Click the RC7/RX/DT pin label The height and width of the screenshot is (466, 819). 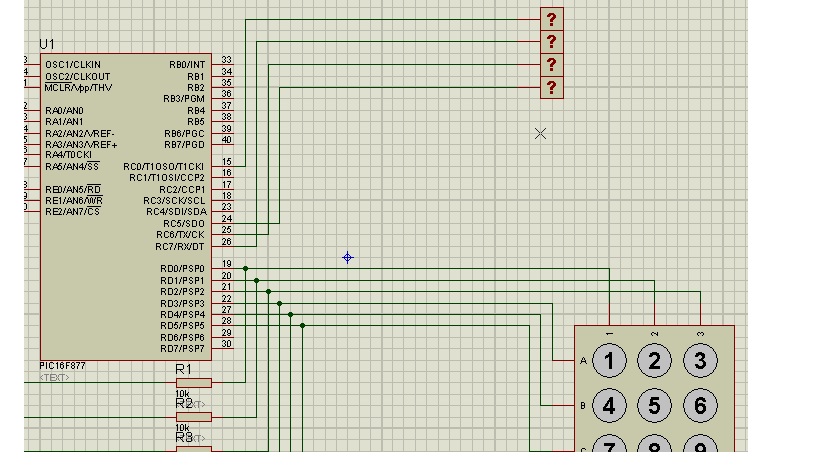coord(180,247)
